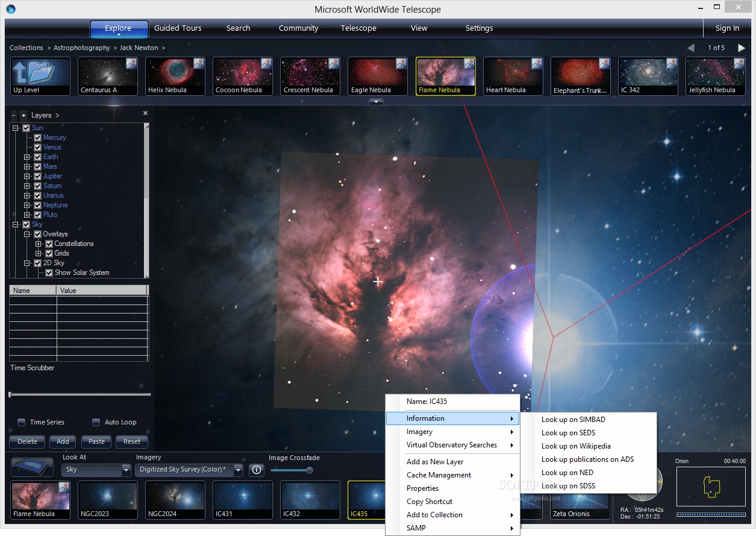The height and width of the screenshot is (536, 756).
Task: Click the Time Scrubber slider track
Action: [x=80, y=395]
